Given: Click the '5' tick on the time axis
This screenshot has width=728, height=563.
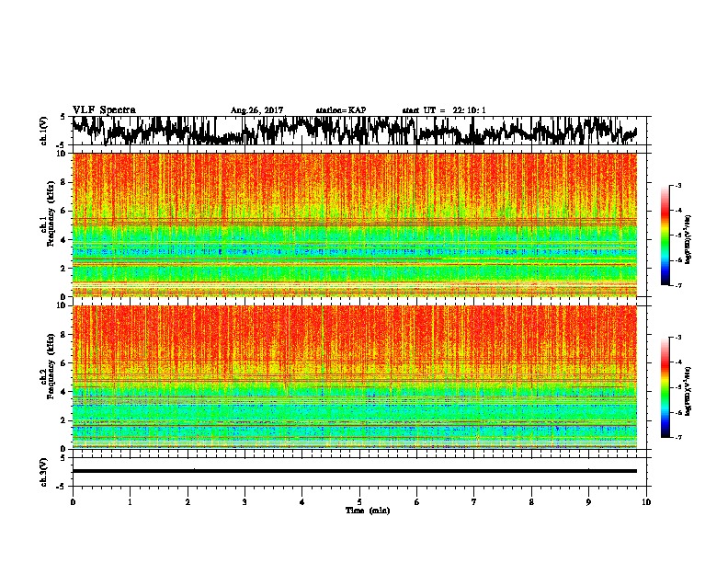Looking at the screenshot, I should click(x=359, y=502).
